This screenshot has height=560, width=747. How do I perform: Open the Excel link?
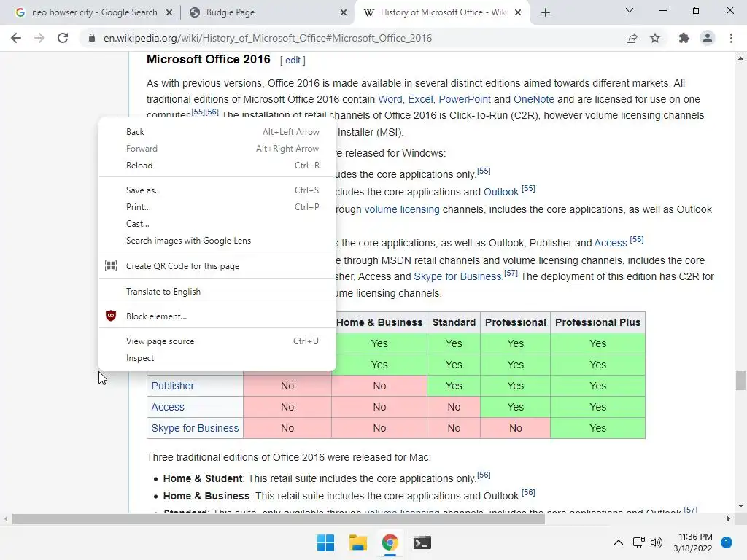[421, 99]
